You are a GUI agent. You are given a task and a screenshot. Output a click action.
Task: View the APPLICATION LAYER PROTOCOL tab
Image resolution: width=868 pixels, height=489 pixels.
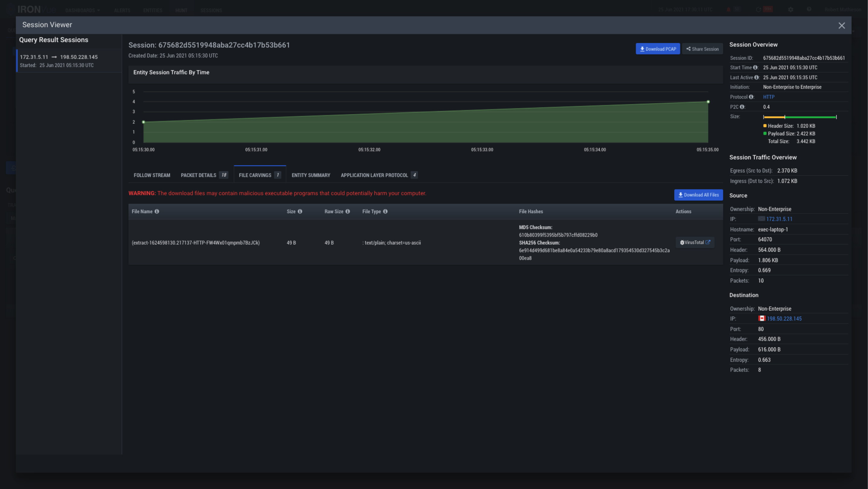[x=374, y=175]
